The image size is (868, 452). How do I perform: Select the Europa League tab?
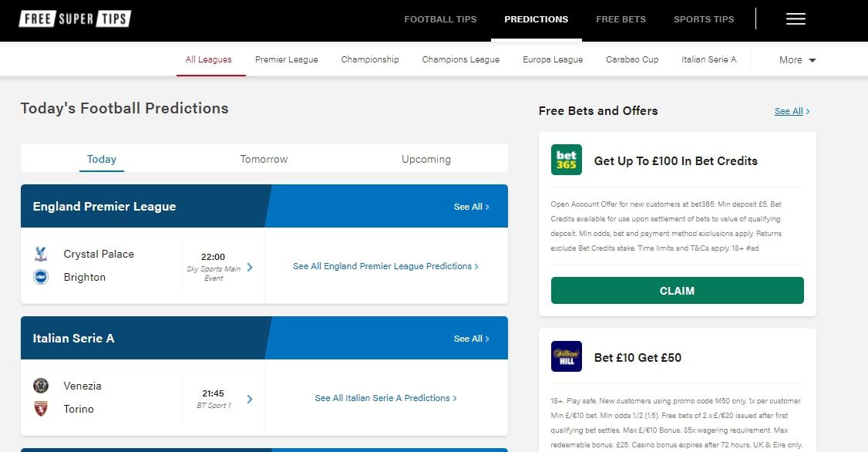tap(553, 59)
